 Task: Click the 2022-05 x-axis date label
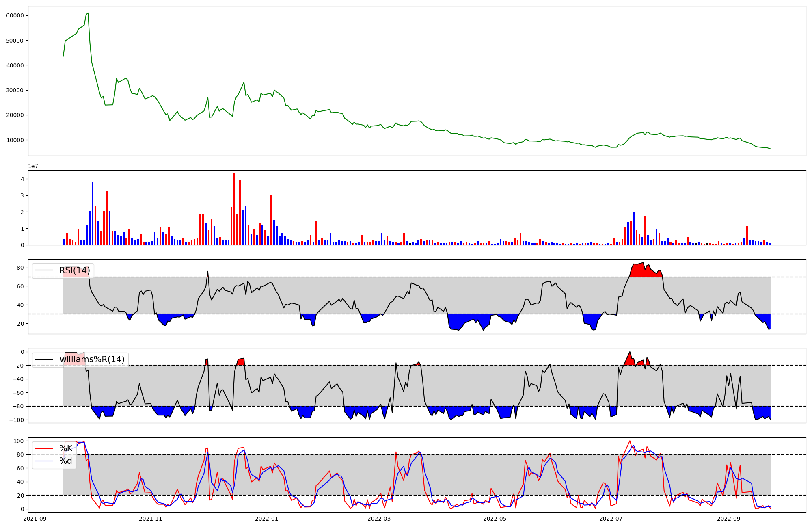point(495,519)
